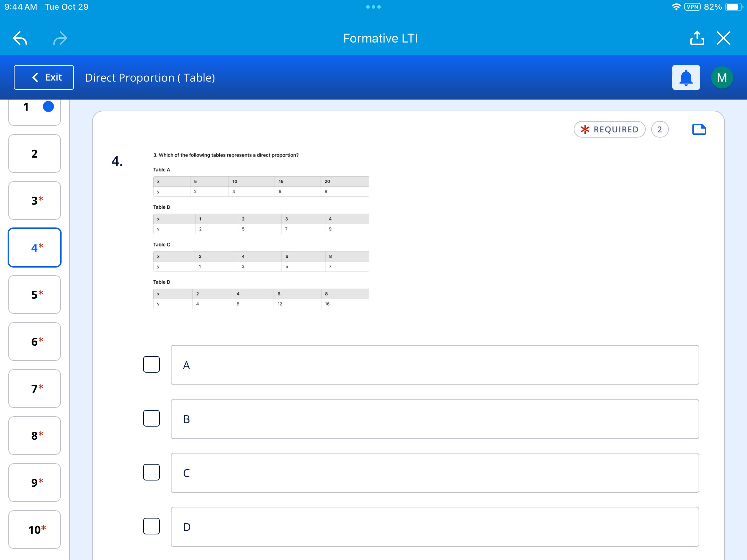Viewport: 747px width, 560px height.
Task: Select answer box labeled A
Action: 435,365
